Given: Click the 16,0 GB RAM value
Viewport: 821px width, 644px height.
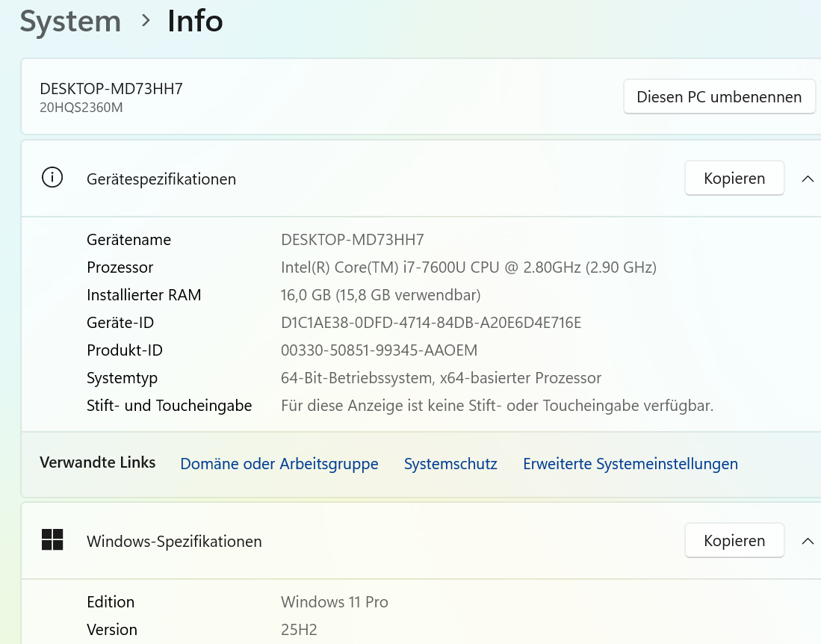Looking at the screenshot, I should coord(381,295).
